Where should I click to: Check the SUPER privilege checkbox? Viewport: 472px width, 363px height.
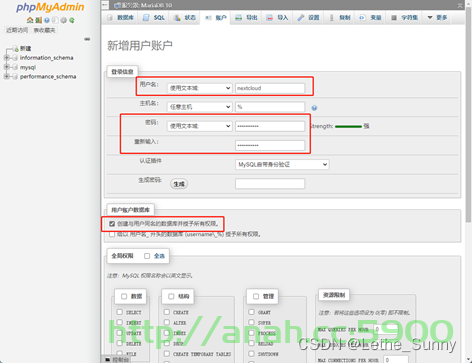251,322
